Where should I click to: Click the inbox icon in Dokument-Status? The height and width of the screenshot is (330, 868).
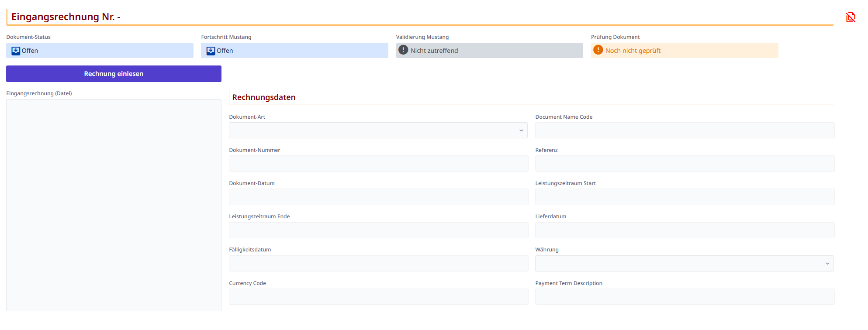[x=16, y=51]
